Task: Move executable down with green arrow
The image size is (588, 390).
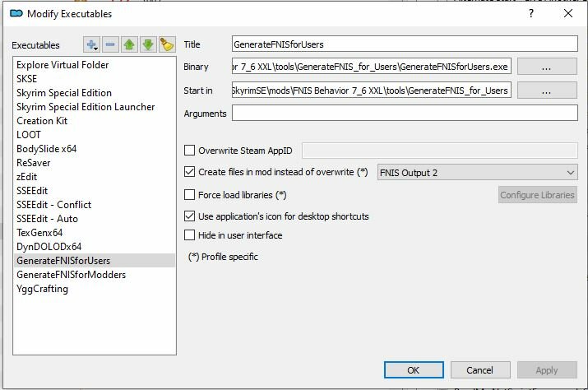Action: point(148,44)
